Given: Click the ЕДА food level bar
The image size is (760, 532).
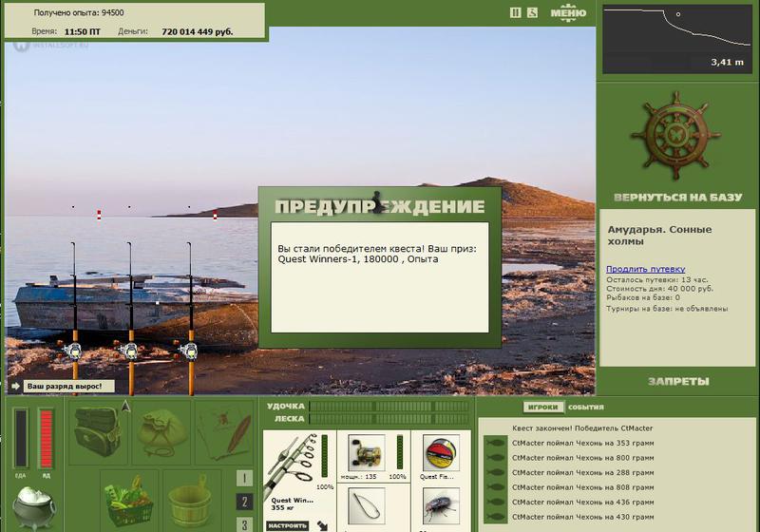Looking at the screenshot, I should [x=21, y=439].
